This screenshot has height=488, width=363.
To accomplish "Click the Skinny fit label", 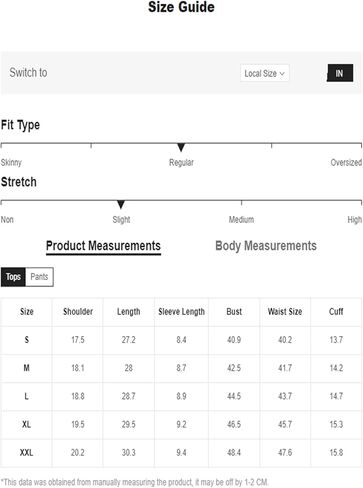I will pyautogui.click(x=11, y=162).
